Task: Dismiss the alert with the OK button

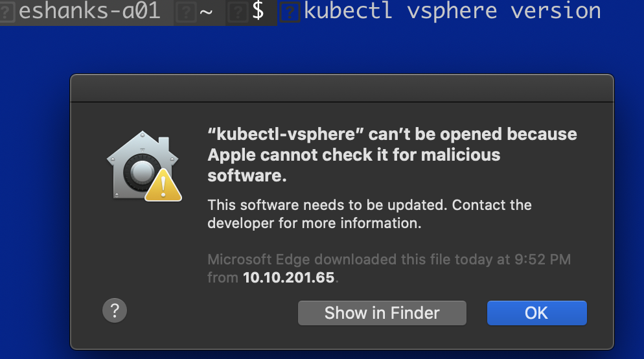Action: 536,313
